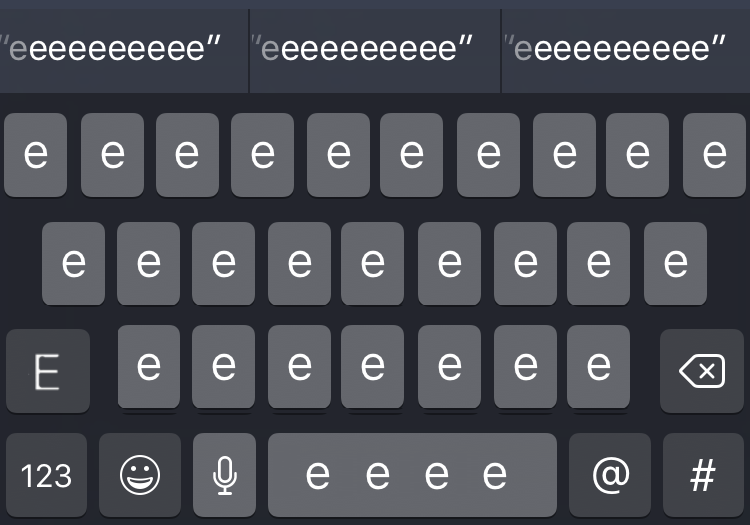Tap the first key in the middle row

(73, 263)
